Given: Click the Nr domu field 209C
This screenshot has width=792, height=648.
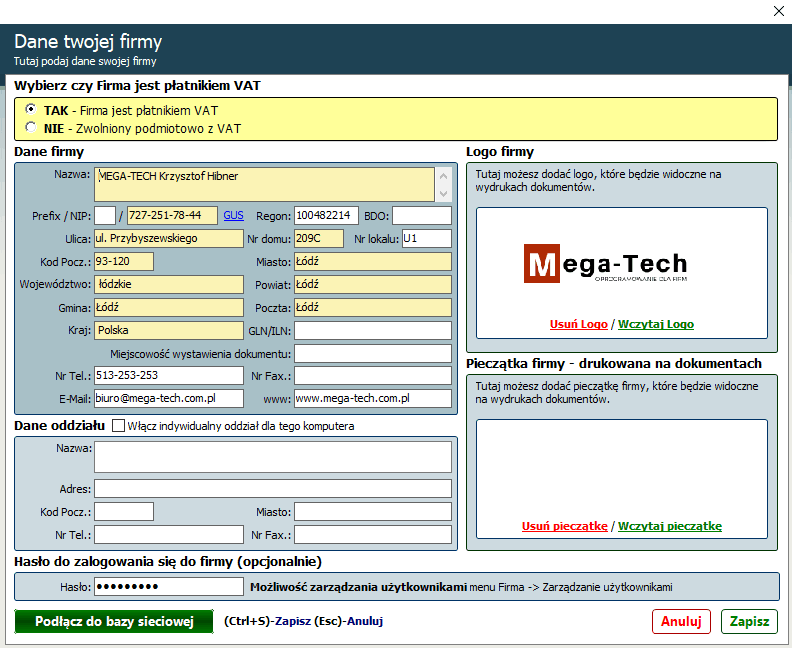Looking at the screenshot, I should [319, 238].
